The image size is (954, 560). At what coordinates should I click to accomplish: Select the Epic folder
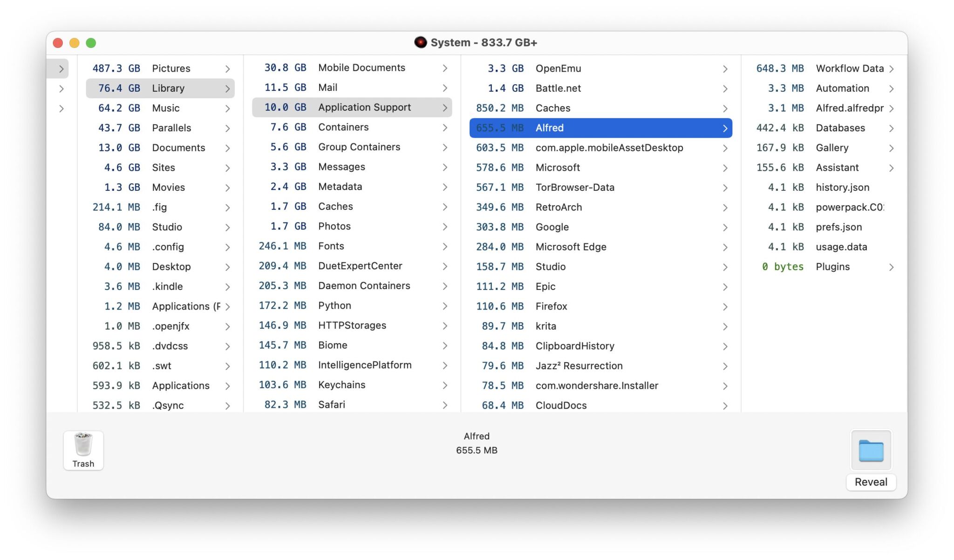tap(600, 287)
